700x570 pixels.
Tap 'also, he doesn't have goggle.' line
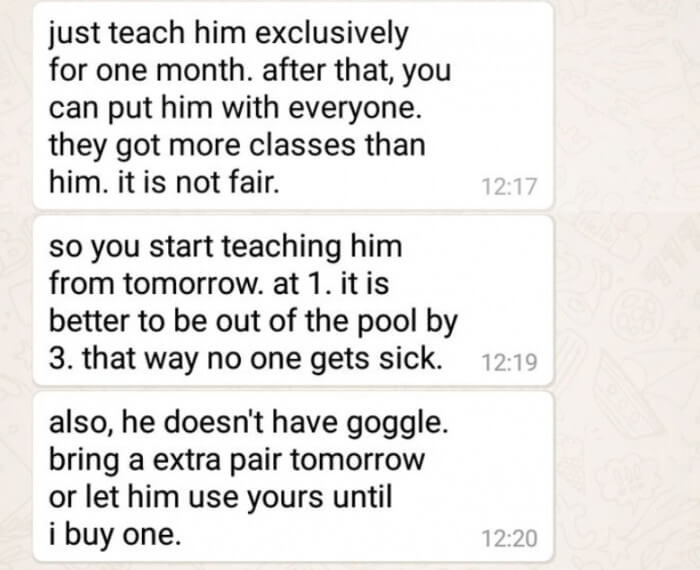click(x=248, y=424)
